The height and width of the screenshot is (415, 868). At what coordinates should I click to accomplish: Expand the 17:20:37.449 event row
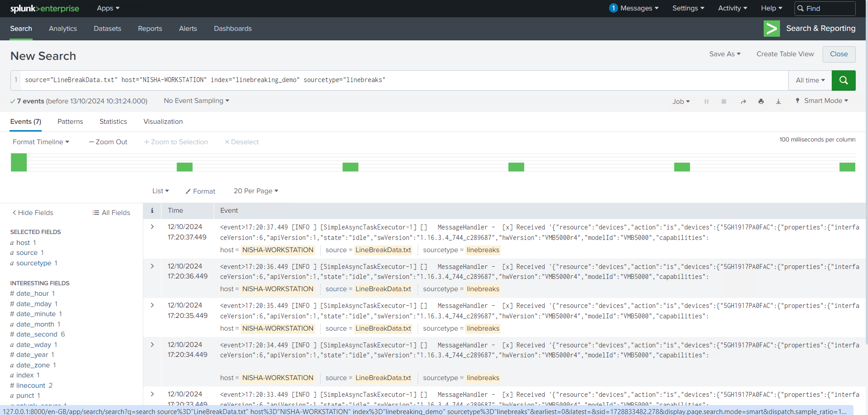[x=152, y=227]
